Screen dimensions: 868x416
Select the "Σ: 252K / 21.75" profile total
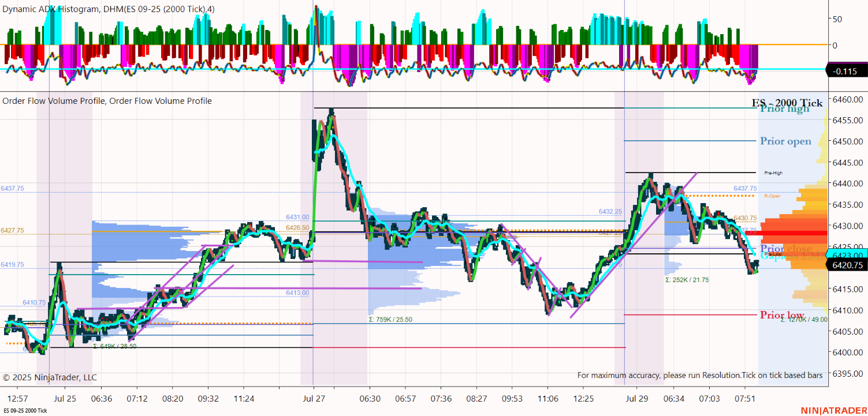[x=687, y=280]
